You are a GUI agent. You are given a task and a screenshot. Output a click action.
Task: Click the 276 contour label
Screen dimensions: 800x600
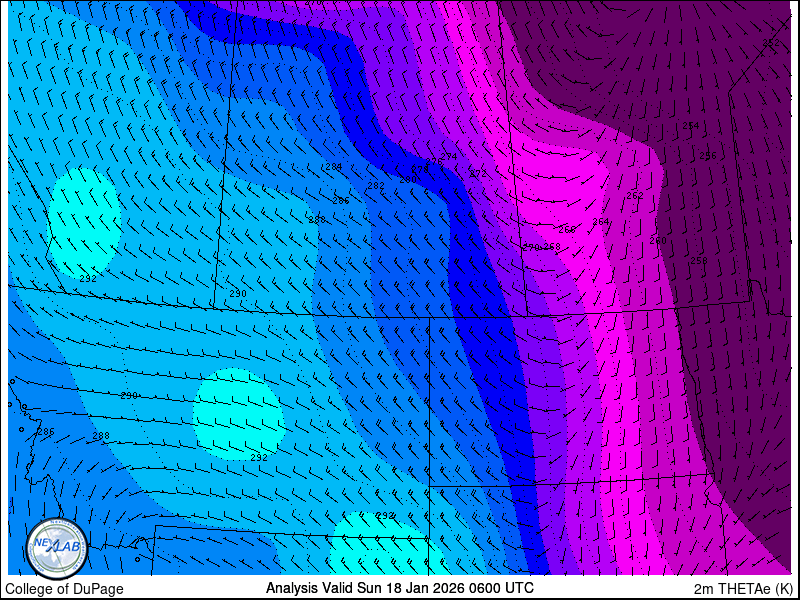[x=434, y=162]
